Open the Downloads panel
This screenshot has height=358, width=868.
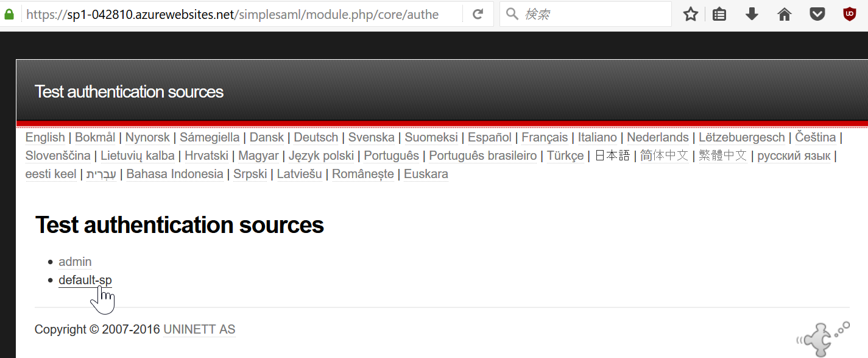tap(752, 13)
